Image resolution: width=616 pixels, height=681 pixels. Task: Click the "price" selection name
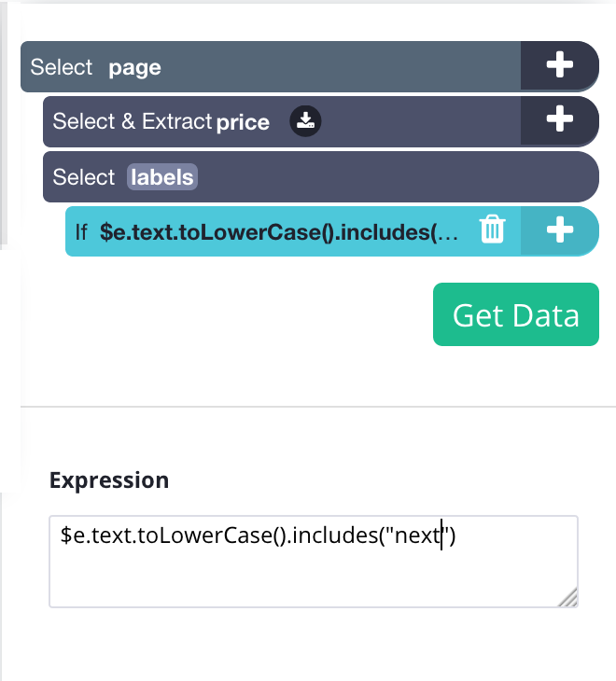coord(243,122)
